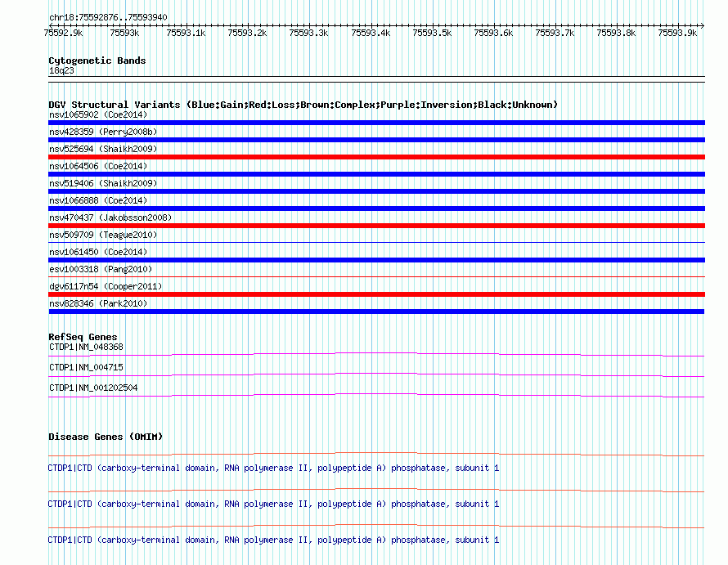Select the CTDP1|NM_004715 RefSeq gene label
This screenshot has height=565, width=728.
(x=86, y=367)
